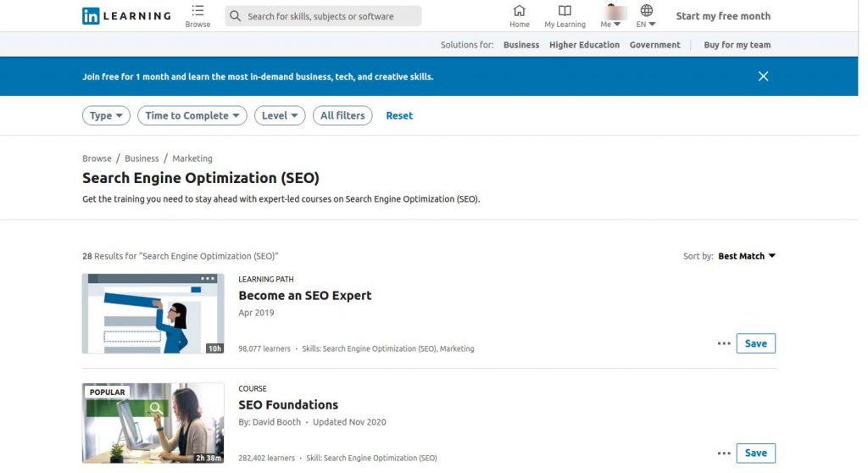This screenshot has height=473, width=868.
Task: Open Become an SEO Expert thumbnail
Action: 153,314
